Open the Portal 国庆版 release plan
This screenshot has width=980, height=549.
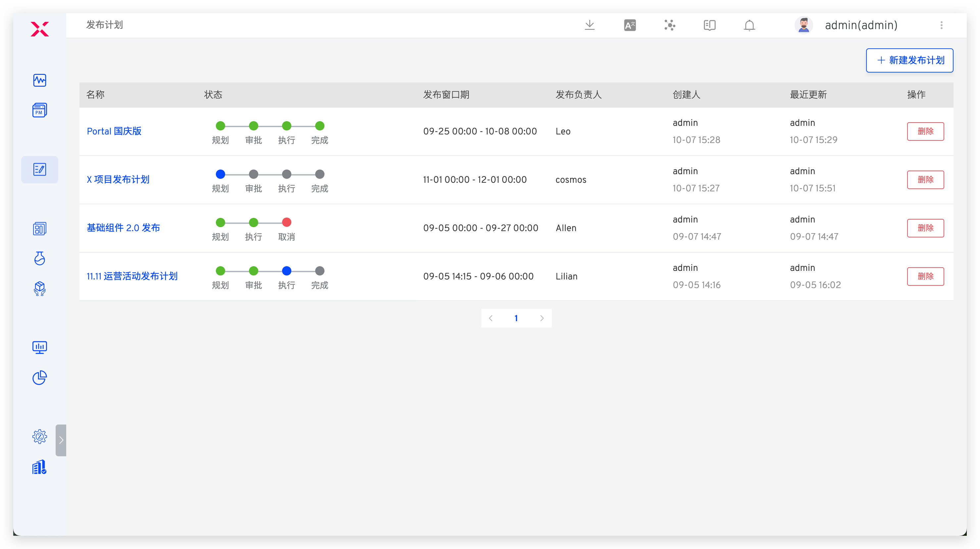[114, 131]
